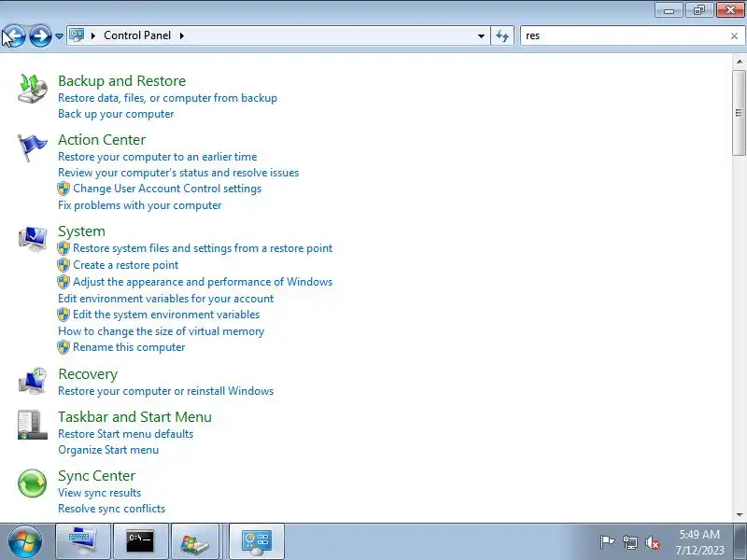This screenshot has height=560, width=747.
Task: Open Restore system files and settings link
Action: coord(203,248)
